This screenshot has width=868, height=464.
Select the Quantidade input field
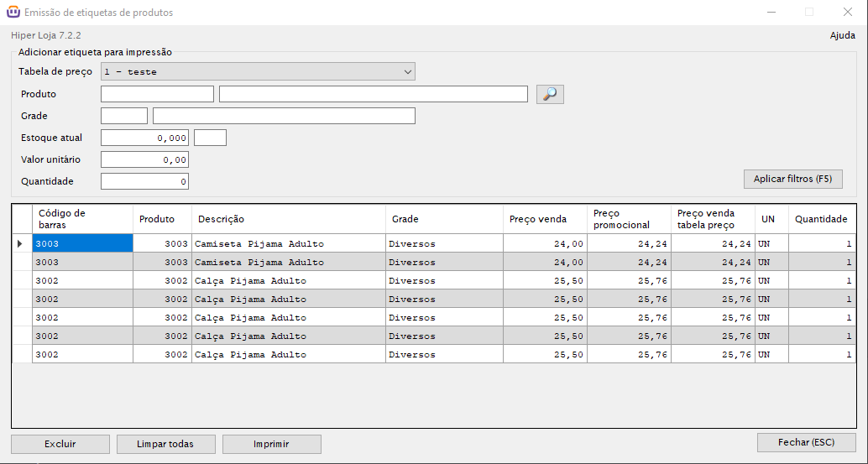pos(144,181)
